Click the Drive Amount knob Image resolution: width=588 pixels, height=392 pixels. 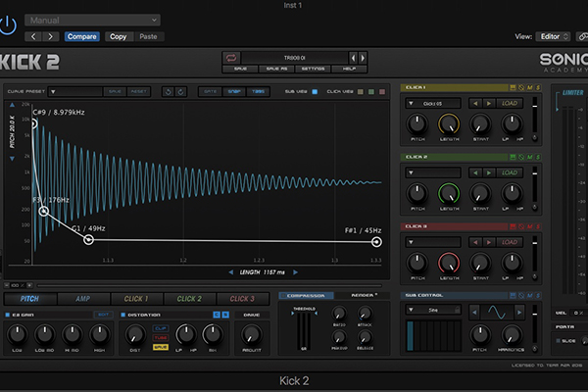click(251, 334)
